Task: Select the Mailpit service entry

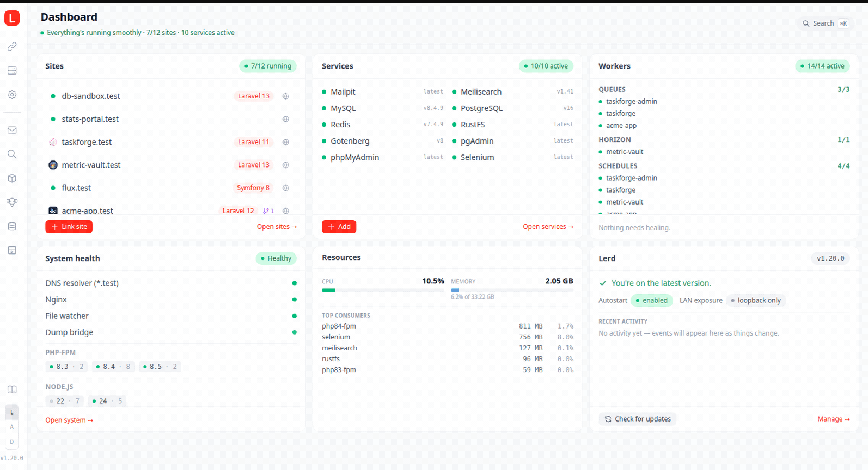Action: click(382, 92)
